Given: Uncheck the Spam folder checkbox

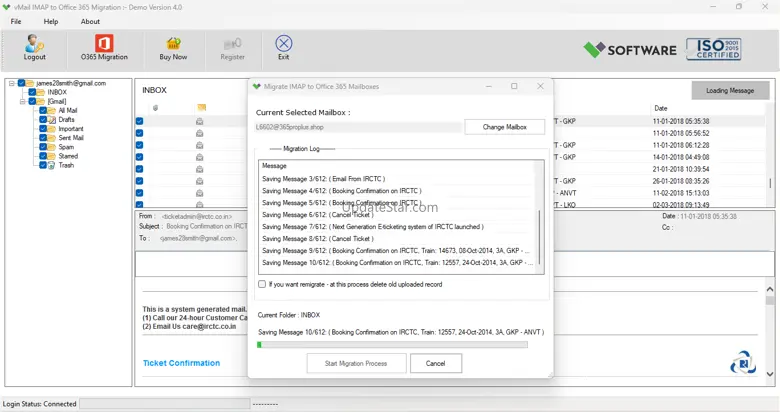Looking at the screenshot, I should tap(43, 147).
